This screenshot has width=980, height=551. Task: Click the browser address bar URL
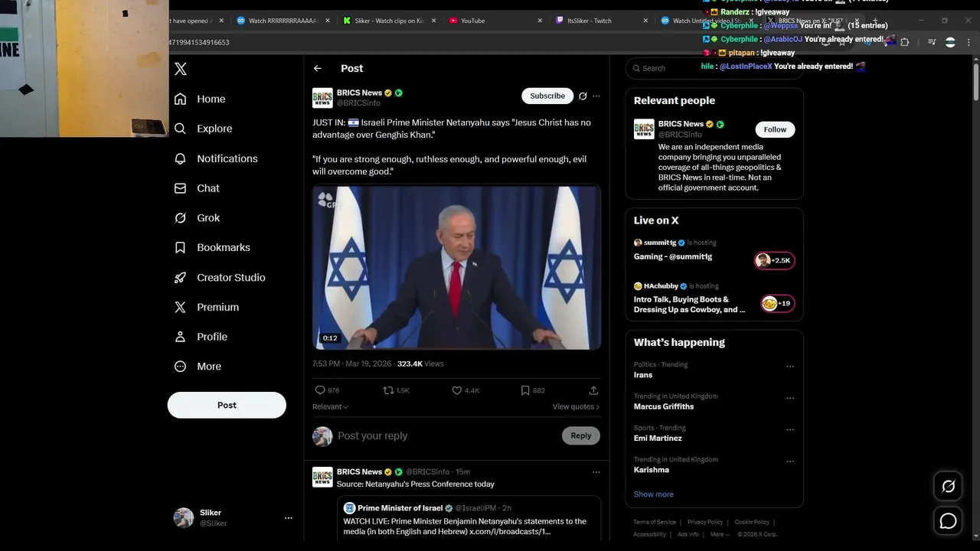tap(199, 42)
